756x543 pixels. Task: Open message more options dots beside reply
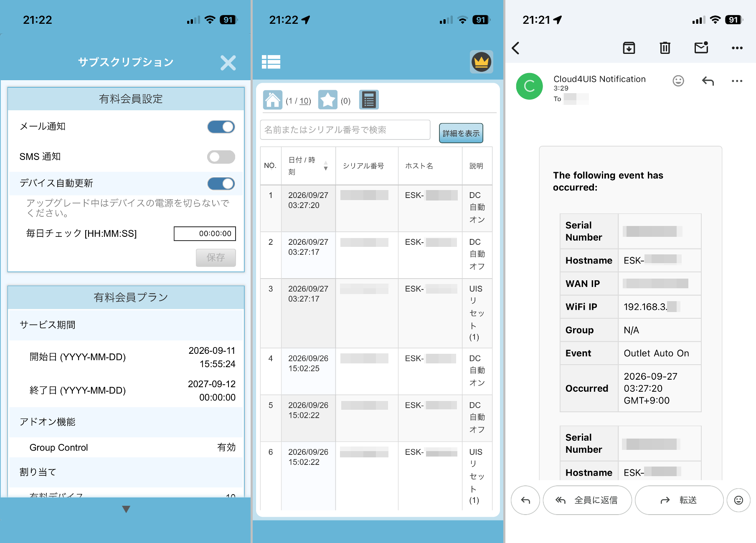tap(737, 81)
